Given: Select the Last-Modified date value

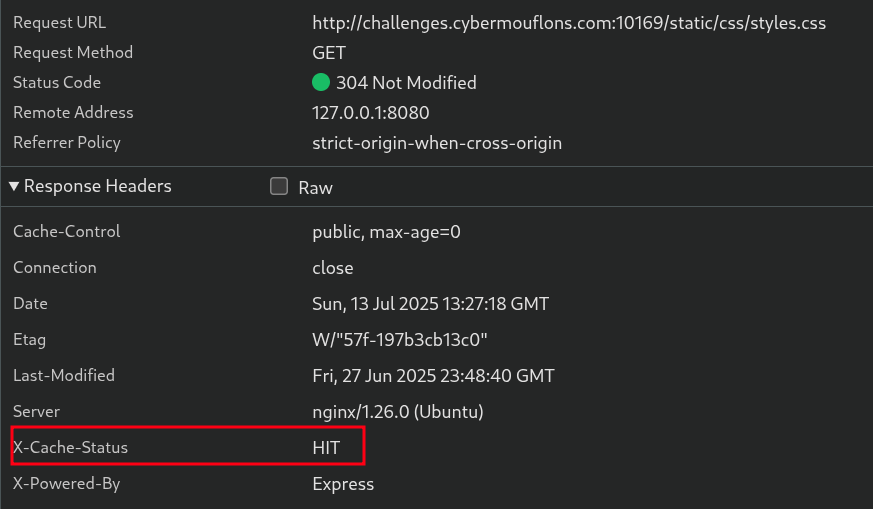Looking at the screenshot, I should coord(433,376).
